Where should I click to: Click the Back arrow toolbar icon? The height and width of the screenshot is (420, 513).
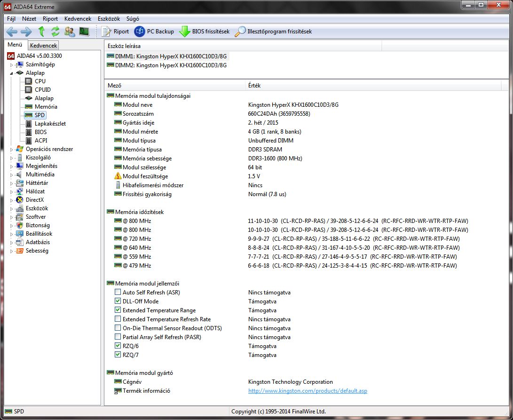coord(12,32)
